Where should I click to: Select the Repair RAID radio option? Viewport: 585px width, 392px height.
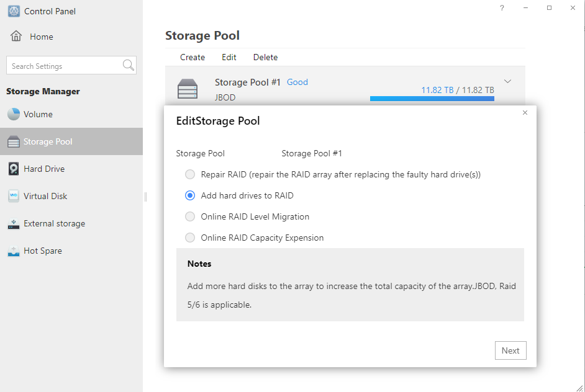(190, 174)
